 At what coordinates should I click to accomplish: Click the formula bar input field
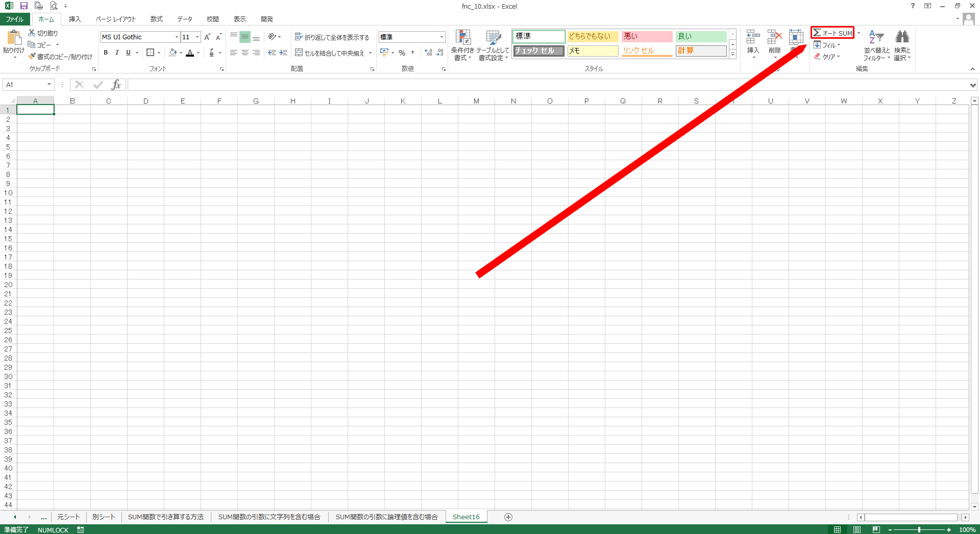point(548,85)
